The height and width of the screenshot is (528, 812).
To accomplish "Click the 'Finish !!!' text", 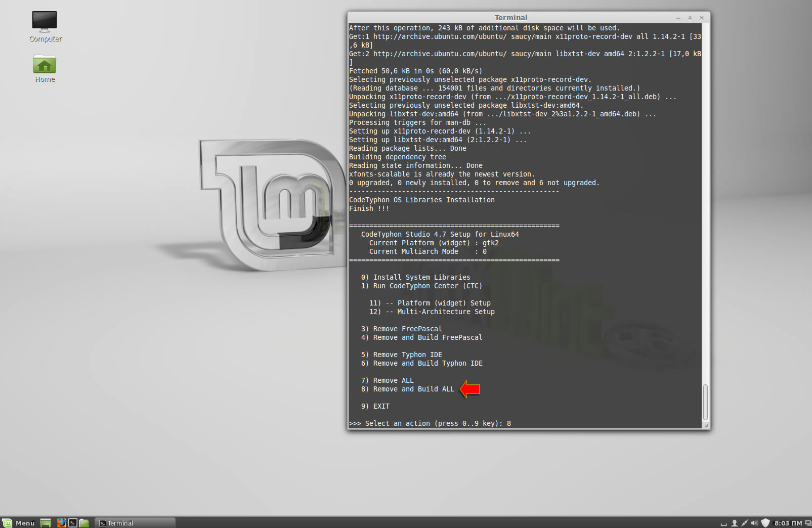I will [x=369, y=208].
